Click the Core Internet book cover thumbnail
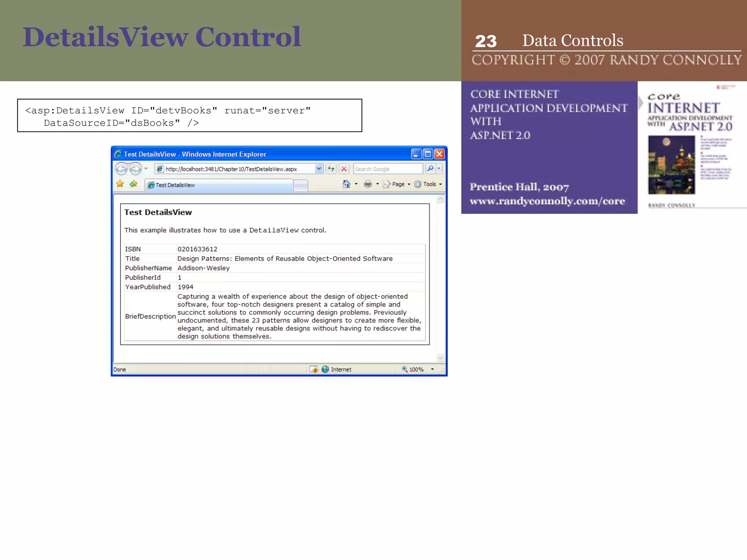 [x=692, y=146]
